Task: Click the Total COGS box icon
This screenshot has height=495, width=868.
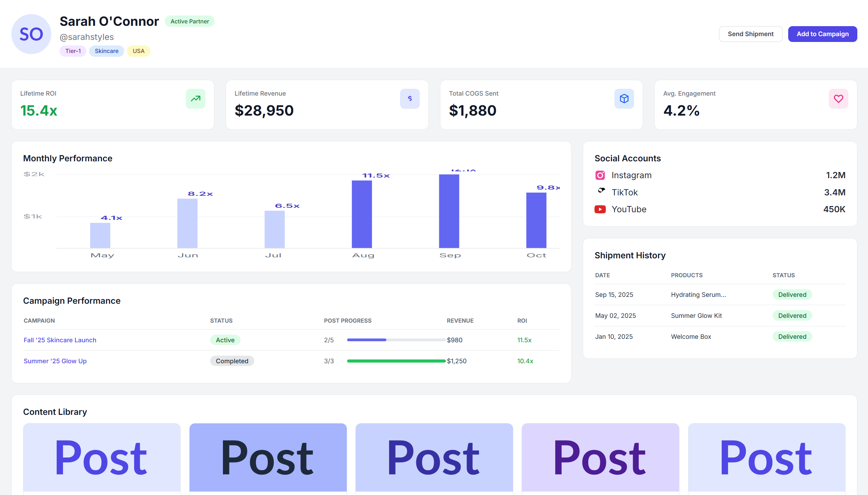Action: tap(624, 99)
